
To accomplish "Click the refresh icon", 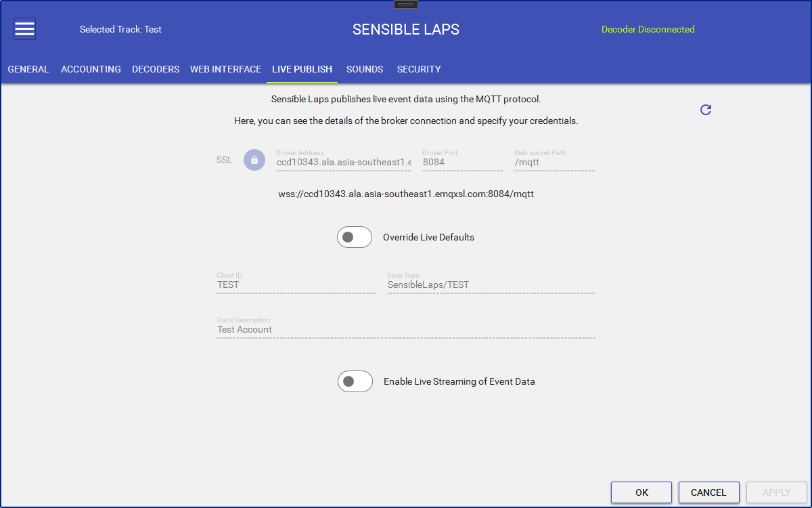I will pos(706,110).
